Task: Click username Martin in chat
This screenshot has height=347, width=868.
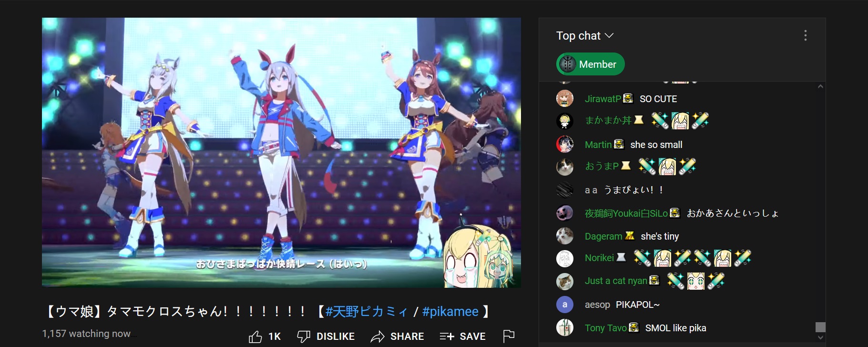Action: click(598, 145)
